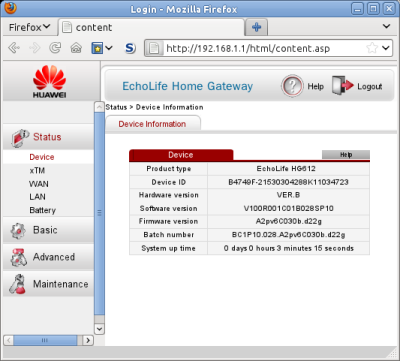Click the Basic gear icon

point(18,231)
